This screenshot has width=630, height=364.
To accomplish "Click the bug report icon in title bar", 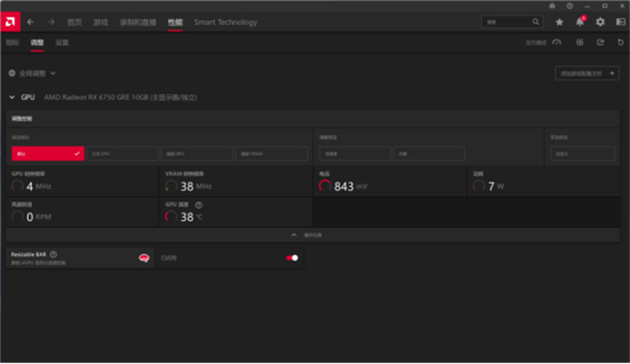I will point(552,6).
